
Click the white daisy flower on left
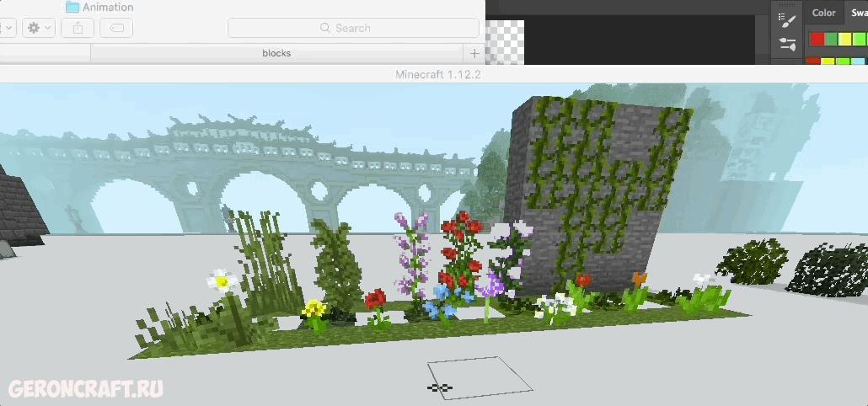point(222,280)
